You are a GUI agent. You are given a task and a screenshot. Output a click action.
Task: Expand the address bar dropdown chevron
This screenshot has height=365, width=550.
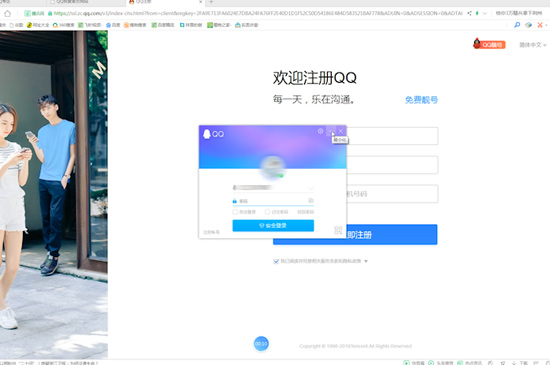(485, 13)
